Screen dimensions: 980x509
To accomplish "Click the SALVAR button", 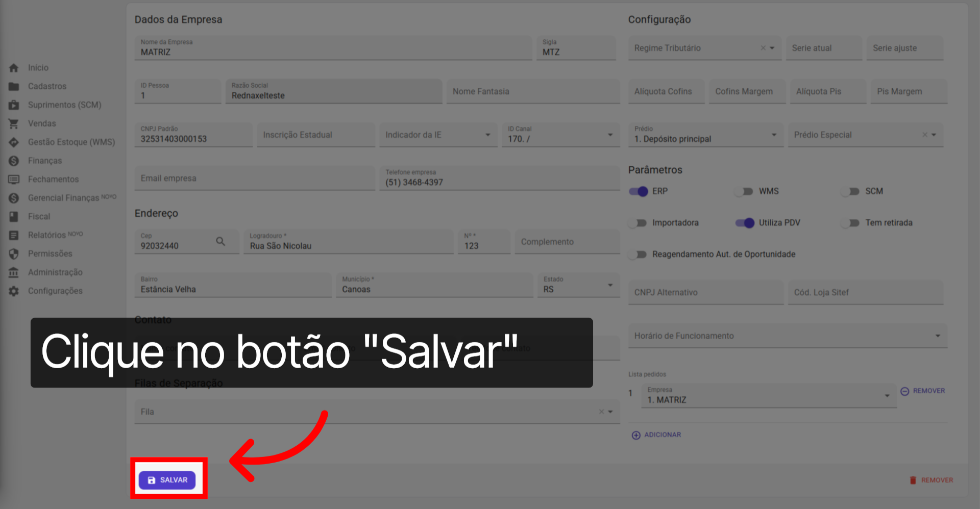I will [x=167, y=479].
